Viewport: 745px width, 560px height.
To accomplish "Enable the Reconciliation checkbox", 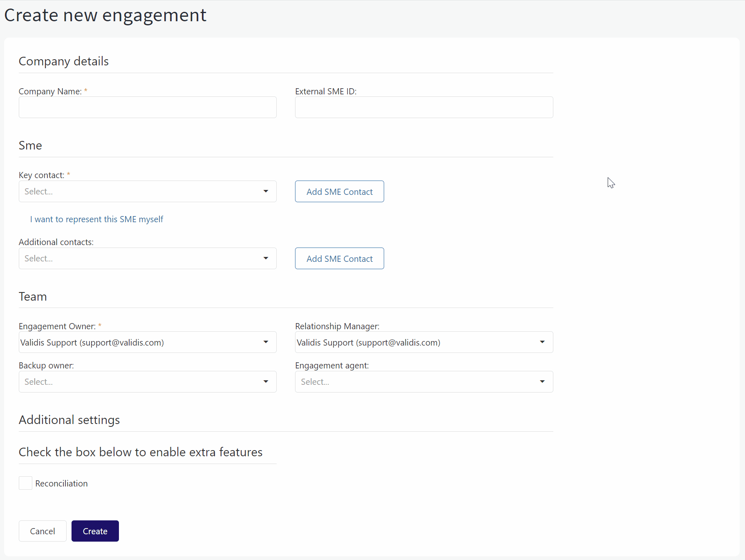I will click(x=25, y=483).
